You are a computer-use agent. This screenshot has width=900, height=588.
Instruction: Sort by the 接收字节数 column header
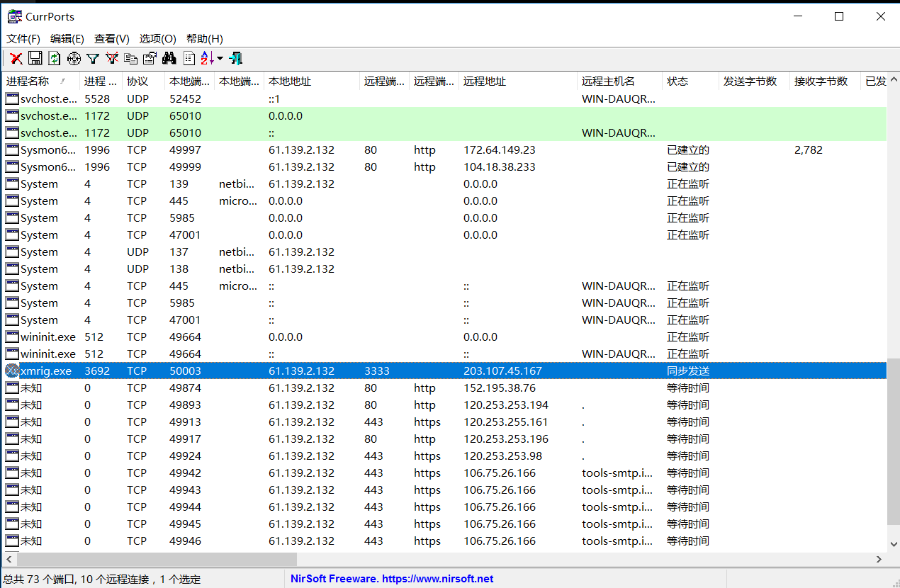(x=826, y=81)
